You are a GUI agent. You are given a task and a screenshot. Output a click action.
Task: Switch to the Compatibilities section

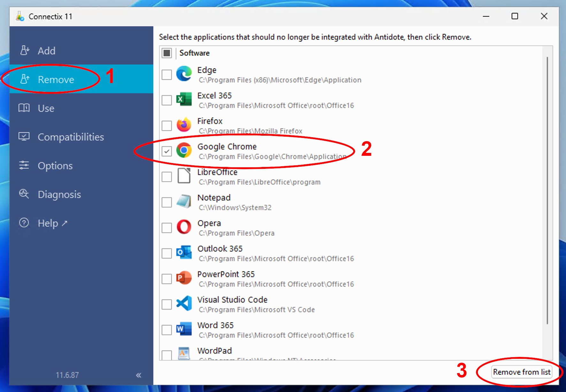[x=71, y=137]
